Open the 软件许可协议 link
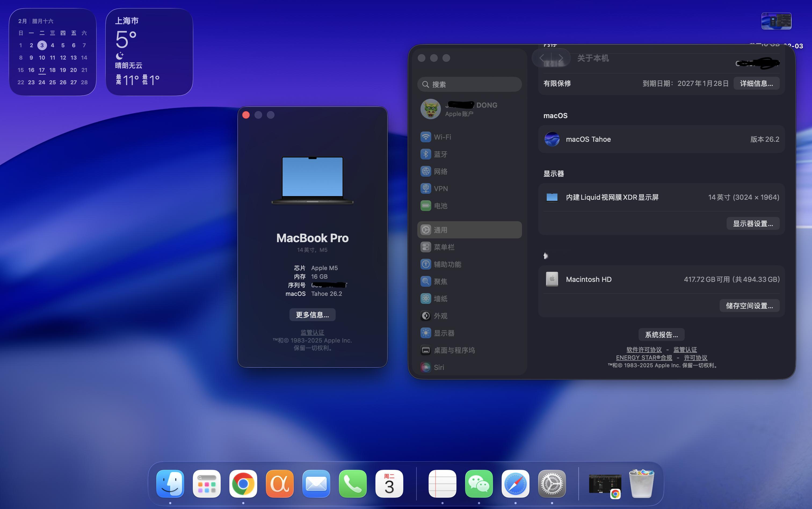This screenshot has height=509, width=812. pos(644,350)
